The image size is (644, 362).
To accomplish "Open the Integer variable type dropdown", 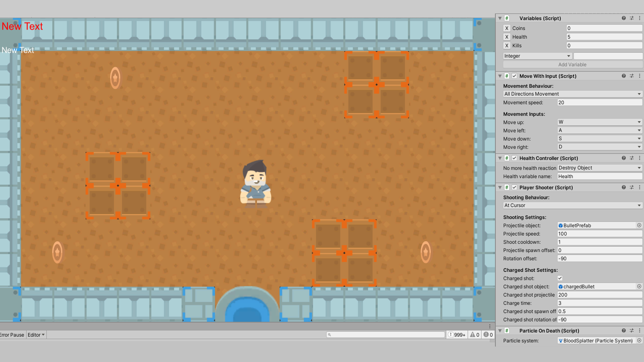I will pyautogui.click(x=537, y=56).
